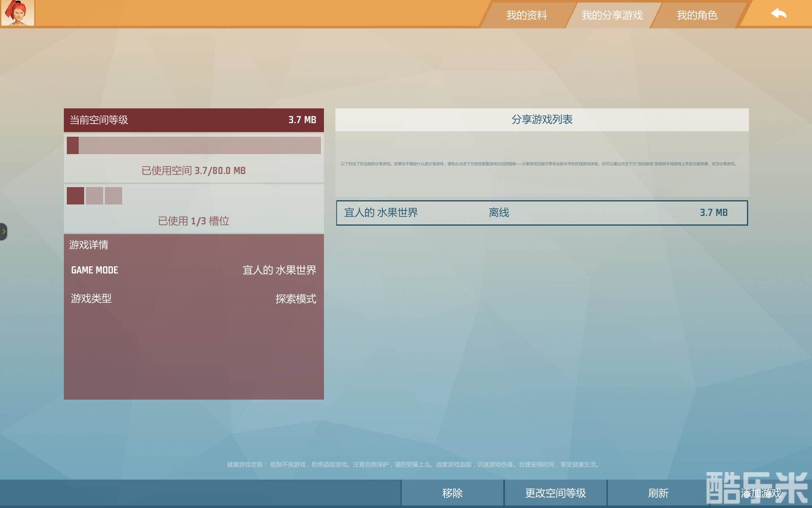
Task: Select the 宜人的 水果世界 game row
Action: point(542,213)
